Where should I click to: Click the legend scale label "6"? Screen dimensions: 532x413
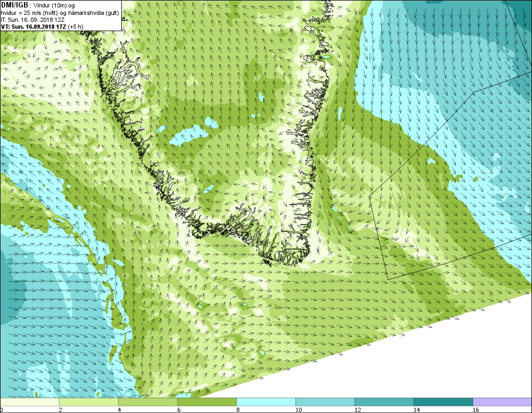point(179,410)
